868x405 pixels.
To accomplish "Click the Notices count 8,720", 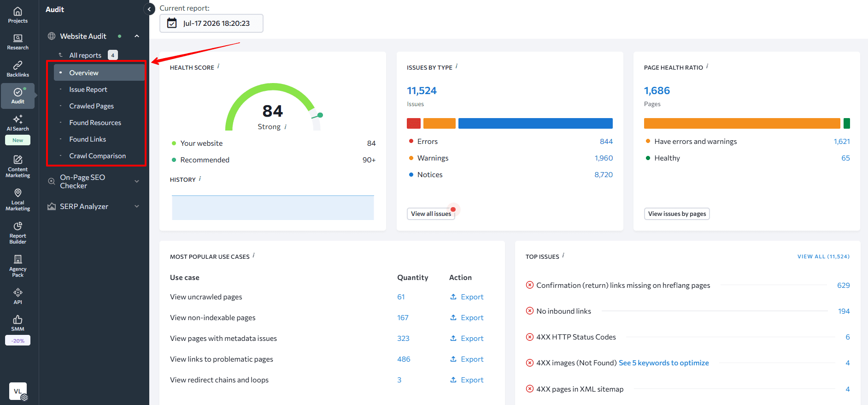I will coord(604,175).
